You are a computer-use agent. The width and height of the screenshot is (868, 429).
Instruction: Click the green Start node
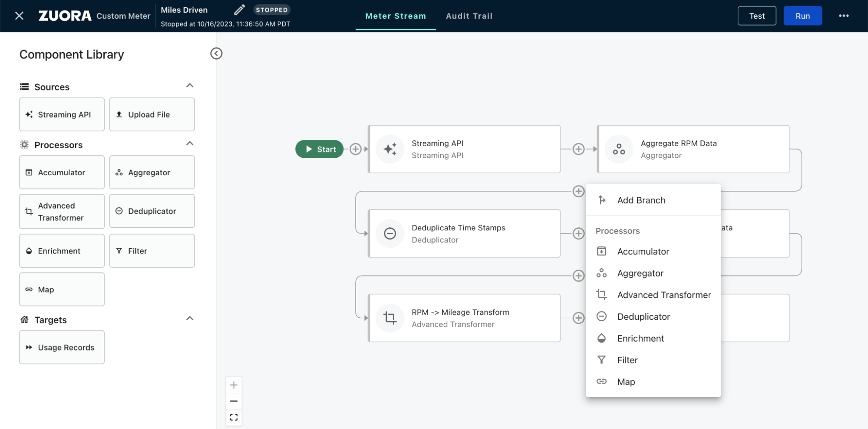[x=320, y=149]
